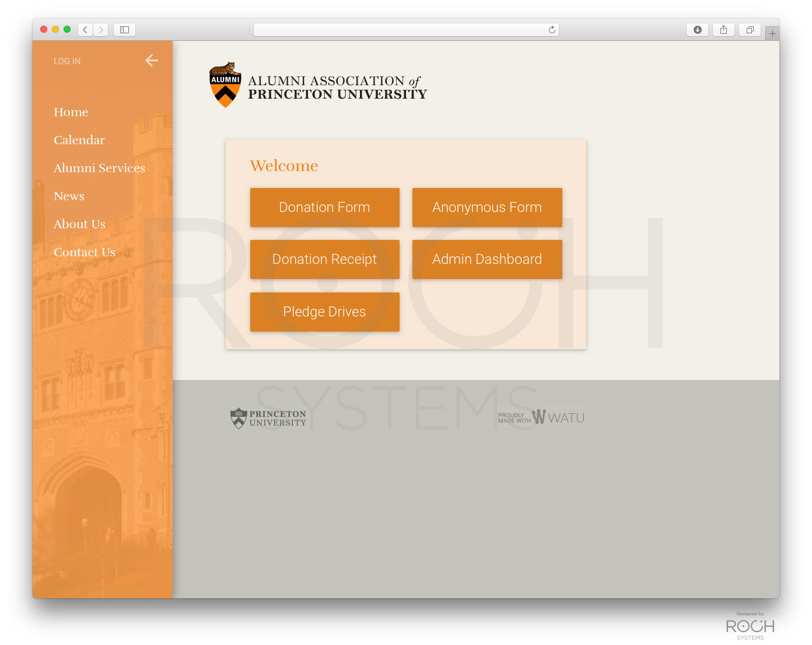Screen dimensions: 812x645
Task: Click the Safari forward navigation button
Action: click(x=101, y=30)
